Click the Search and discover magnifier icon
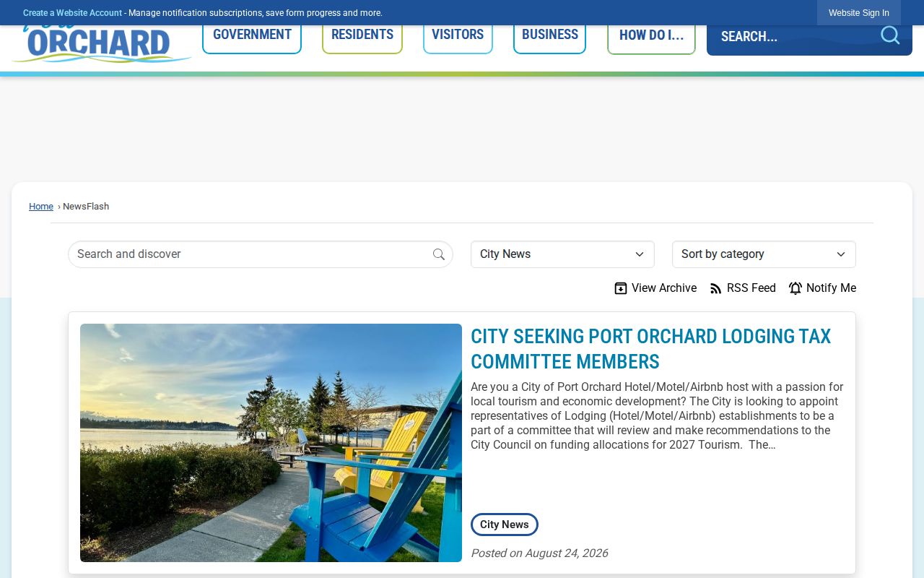 click(x=439, y=254)
